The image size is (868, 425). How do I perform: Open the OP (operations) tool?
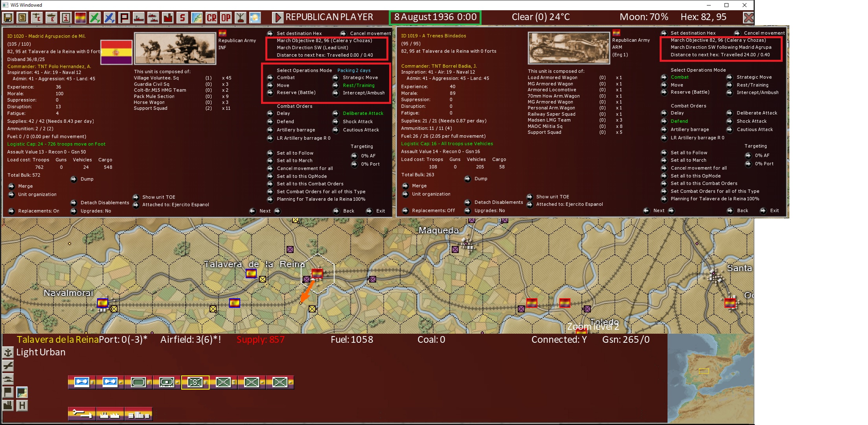[226, 17]
